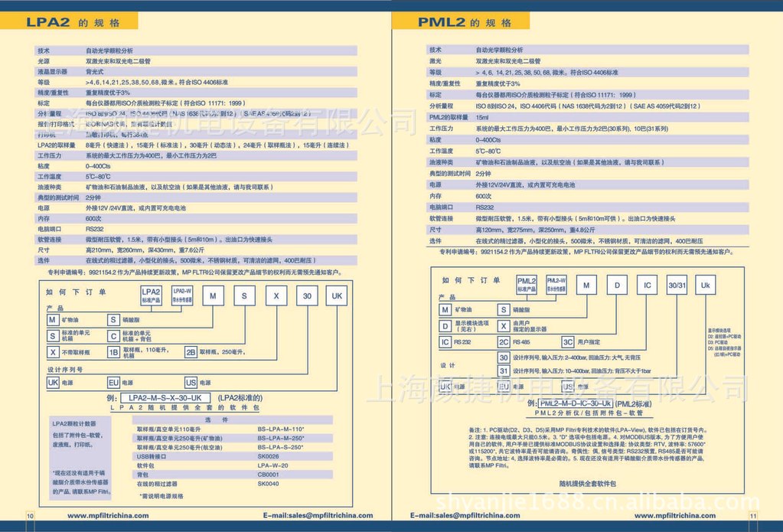
Task: Click the 30 code box in the LPA2 order row
Action: tap(307, 295)
